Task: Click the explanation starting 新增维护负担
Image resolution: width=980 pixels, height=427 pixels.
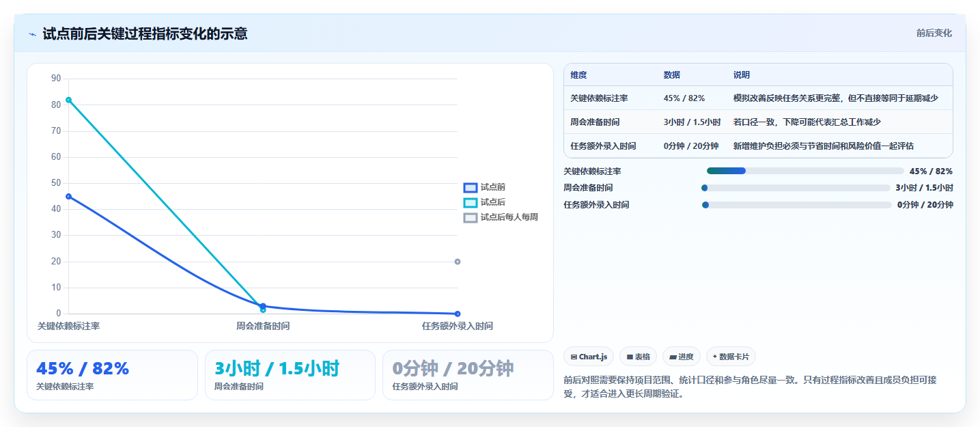Action: tap(823, 146)
